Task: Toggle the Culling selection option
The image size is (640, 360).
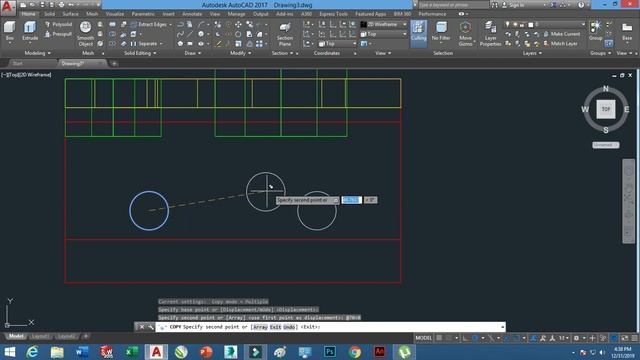Action: click(418, 32)
